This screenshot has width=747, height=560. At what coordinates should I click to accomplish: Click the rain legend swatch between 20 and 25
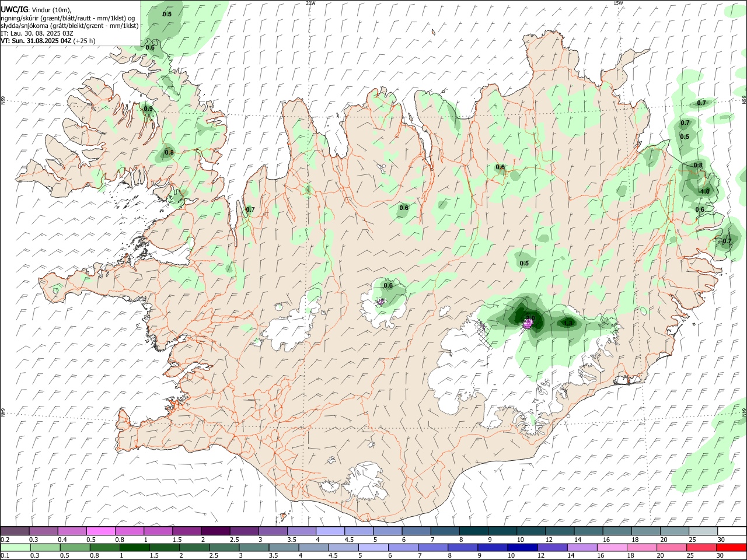pyautogui.click(x=671, y=547)
